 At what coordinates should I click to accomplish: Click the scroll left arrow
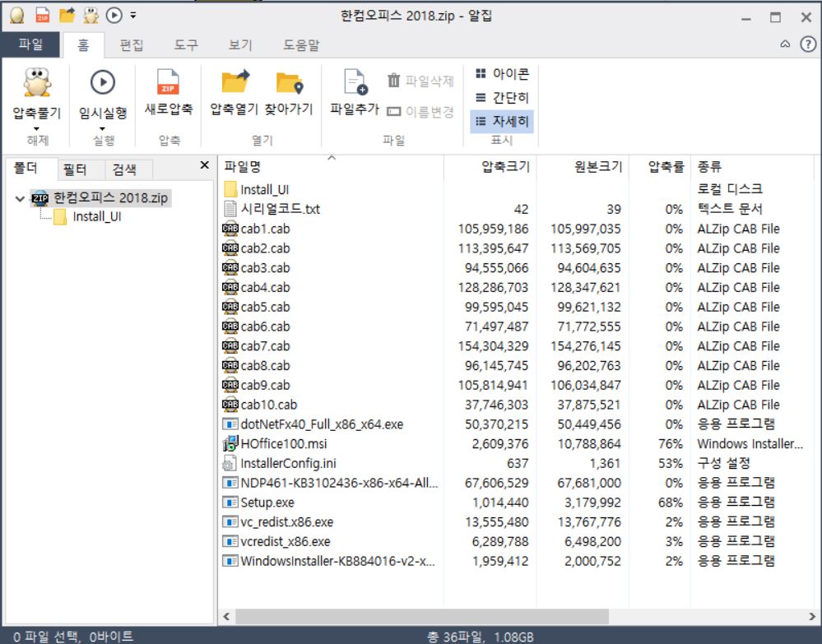(x=226, y=616)
